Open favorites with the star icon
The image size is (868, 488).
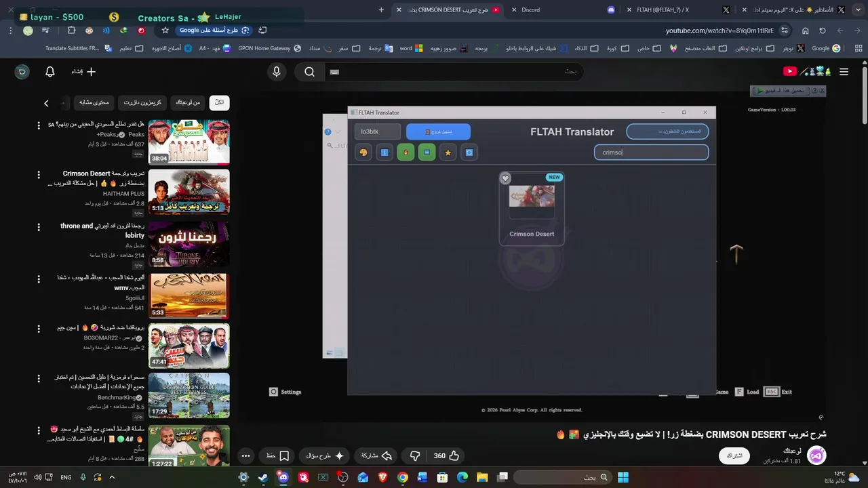448,152
